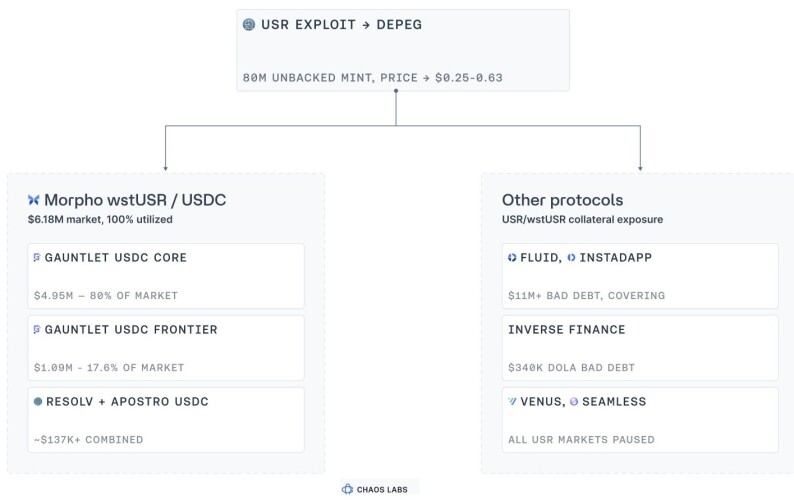Click the USR token icon in header
This screenshot has width=794, height=500.
(249, 24)
